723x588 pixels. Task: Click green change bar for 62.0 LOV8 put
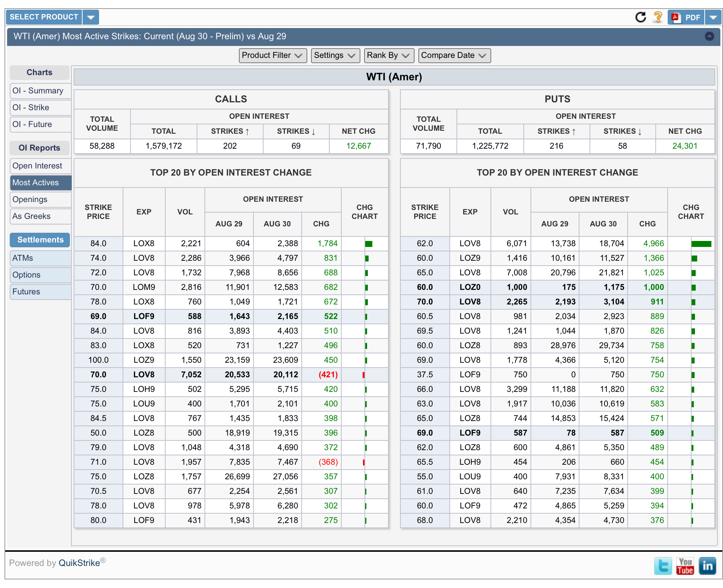pyautogui.click(x=701, y=244)
